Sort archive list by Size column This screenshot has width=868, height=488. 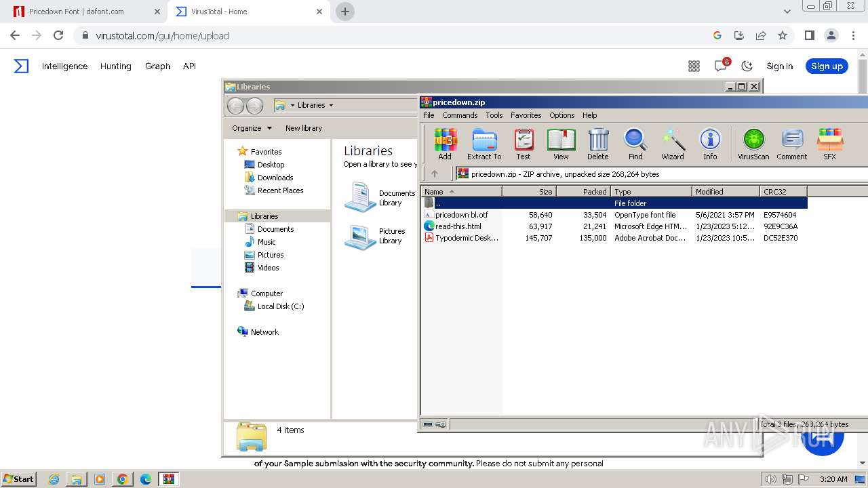[x=529, y=192]
